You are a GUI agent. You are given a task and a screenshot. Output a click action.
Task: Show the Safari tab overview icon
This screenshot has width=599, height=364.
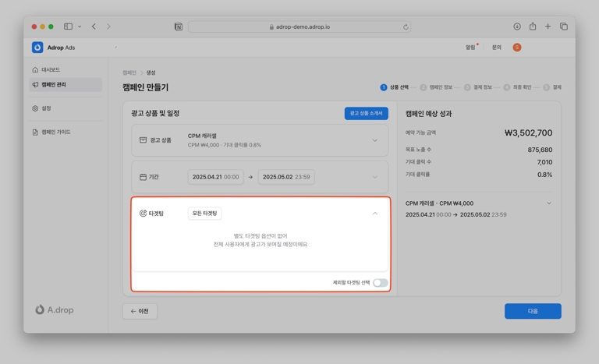tap(563, 27)
